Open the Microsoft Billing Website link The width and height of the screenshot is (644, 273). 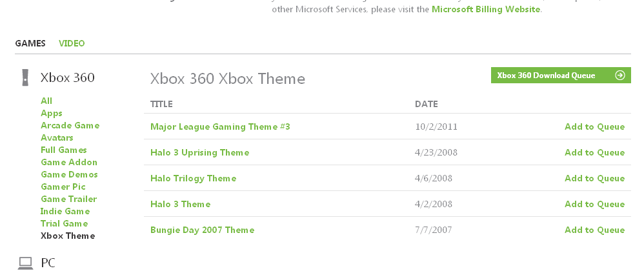487,10
